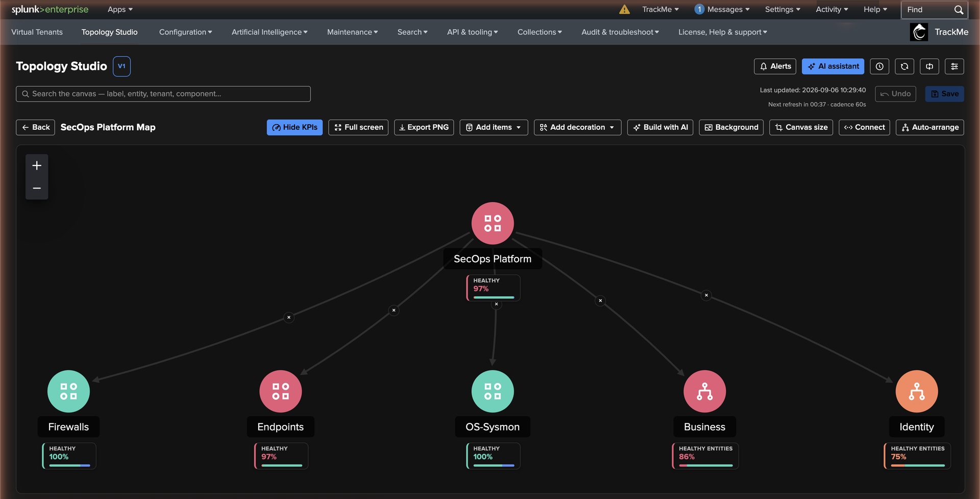Image resolution: width=980 pixels, height=499 pixels.
Task: Open the Maintenance menu
Action: (352, 32)
